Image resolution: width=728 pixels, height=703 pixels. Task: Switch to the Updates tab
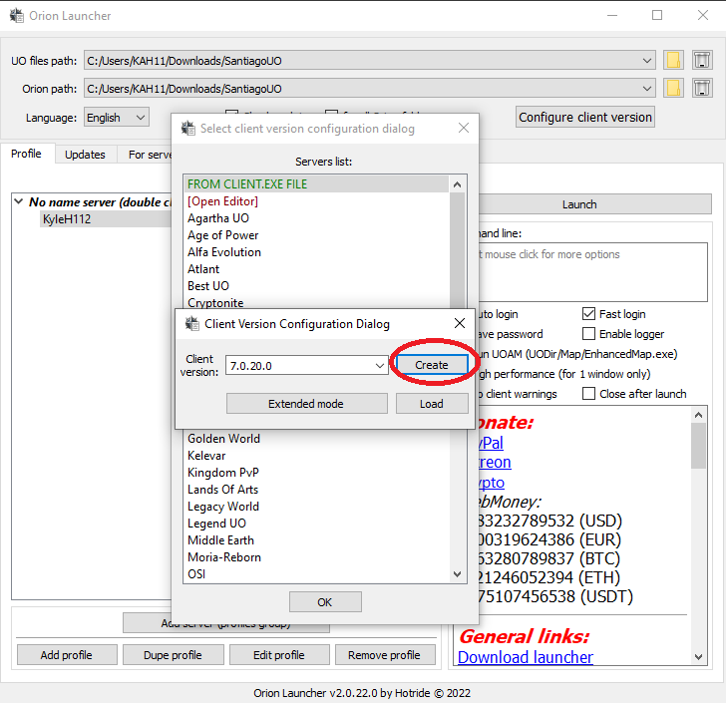(85, 155)
